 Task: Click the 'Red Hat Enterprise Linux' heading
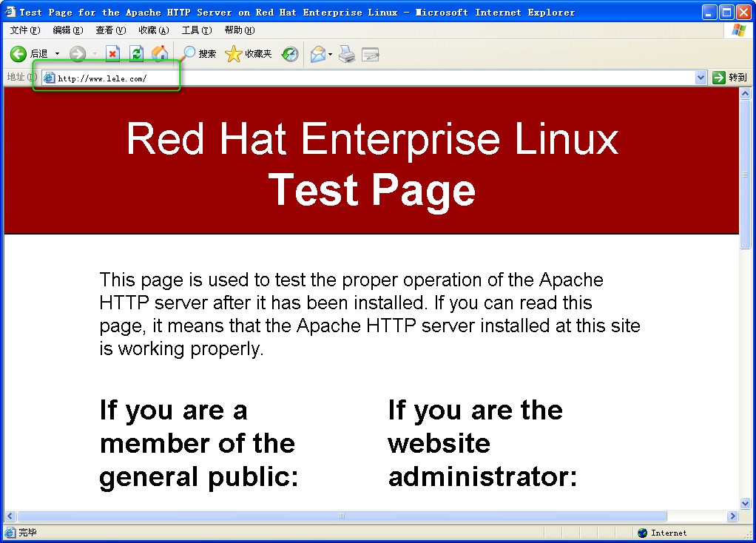pyautogui.click(x=372, y=139)
